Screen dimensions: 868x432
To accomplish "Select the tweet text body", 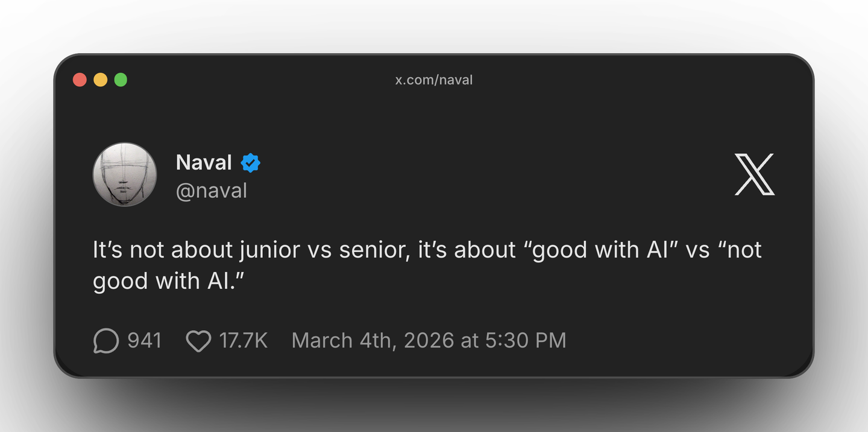I will [422, 264].
